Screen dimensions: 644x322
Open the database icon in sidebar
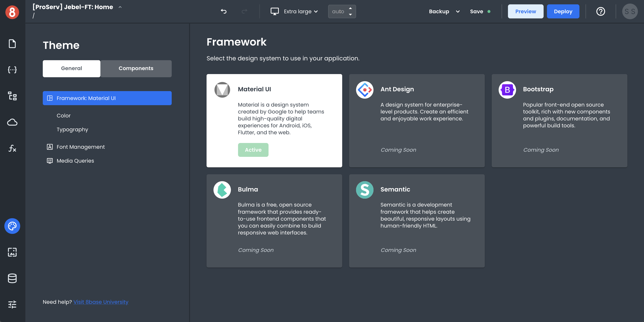(12, 278)
